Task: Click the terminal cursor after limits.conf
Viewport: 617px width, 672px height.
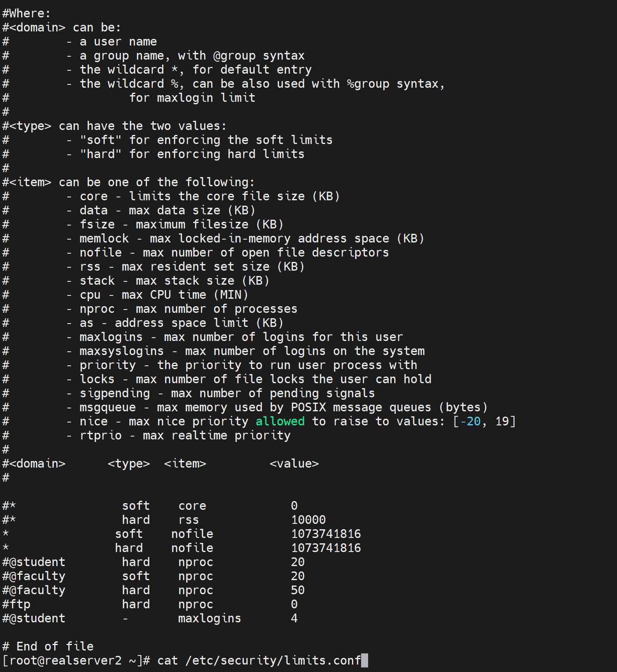Action: pyautogui.click(x=364, y=660)
